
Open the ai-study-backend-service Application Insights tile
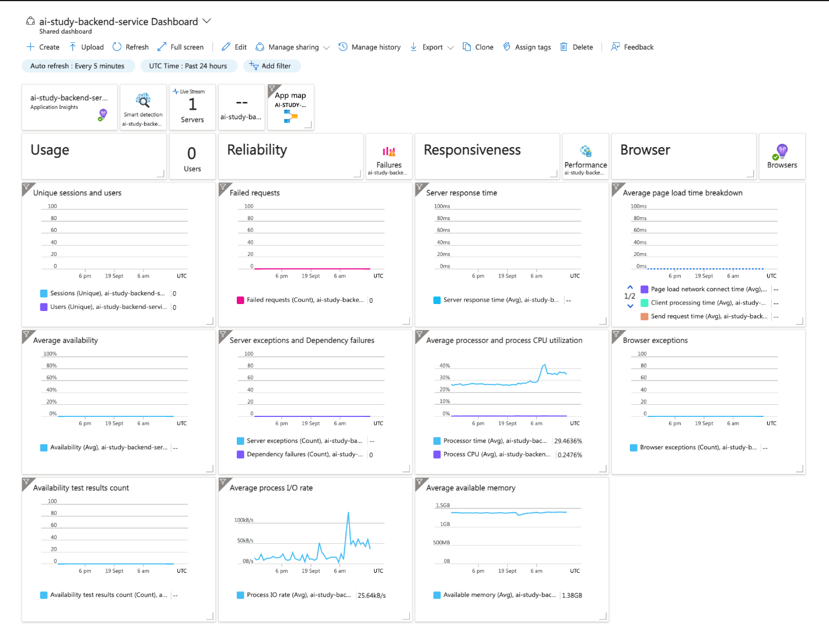69,107
